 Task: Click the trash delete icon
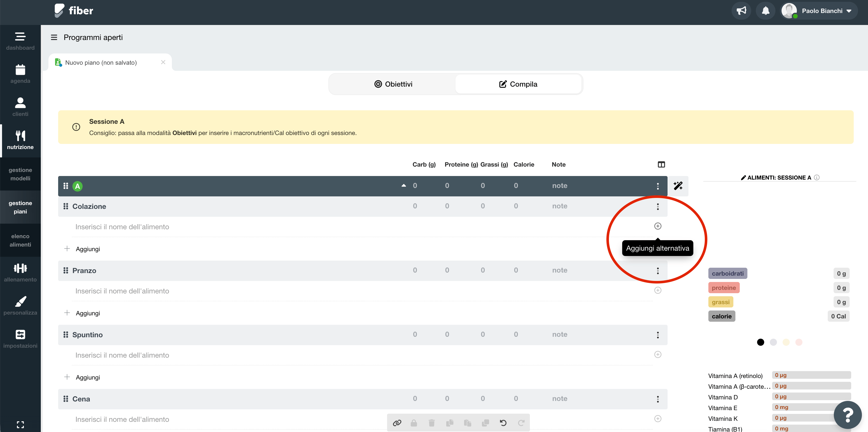pyautogui.click(x=432, y=423)
